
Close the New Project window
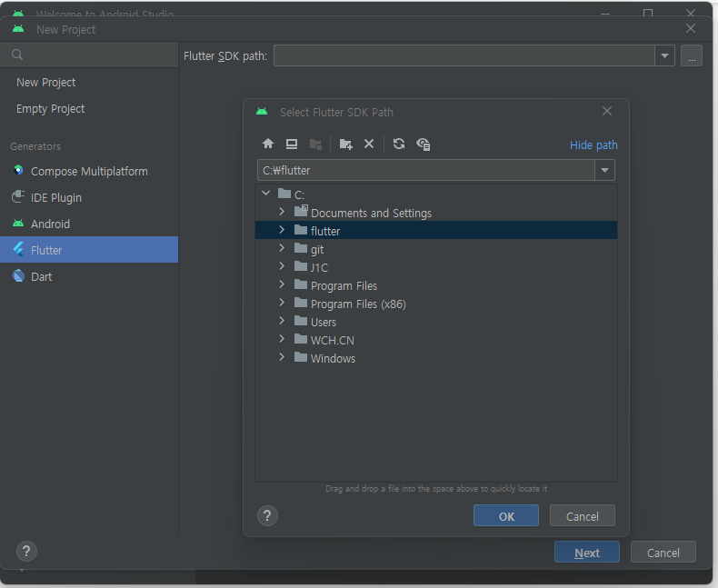(x=691, y=28)
